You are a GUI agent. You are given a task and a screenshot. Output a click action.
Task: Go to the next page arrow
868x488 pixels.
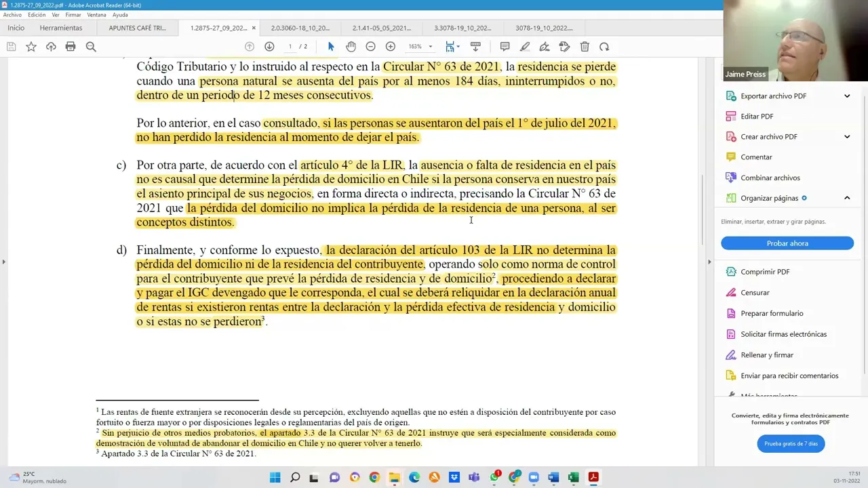click(x=269, y=46)
